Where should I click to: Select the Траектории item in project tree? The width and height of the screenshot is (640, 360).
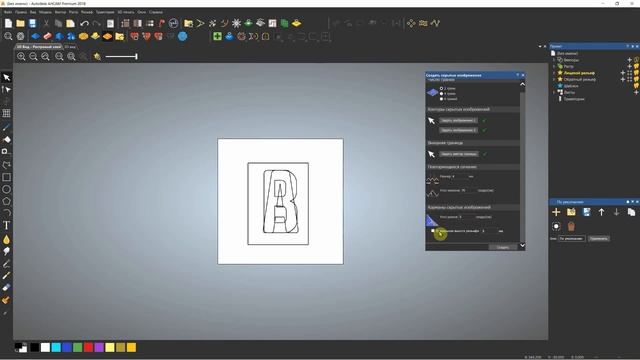click(574, 99)
